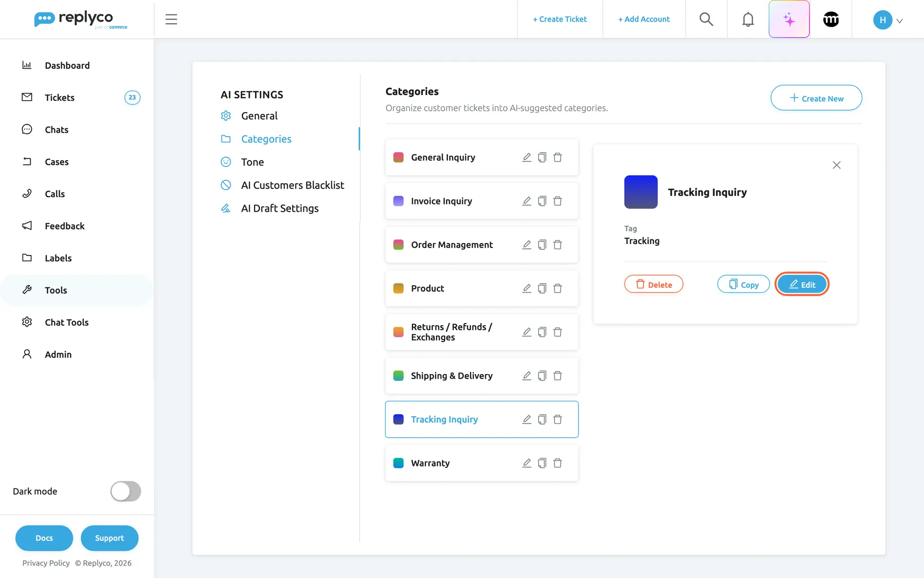
Task: Click the green Shipping & Delivery color swatch
Action: 398,376
